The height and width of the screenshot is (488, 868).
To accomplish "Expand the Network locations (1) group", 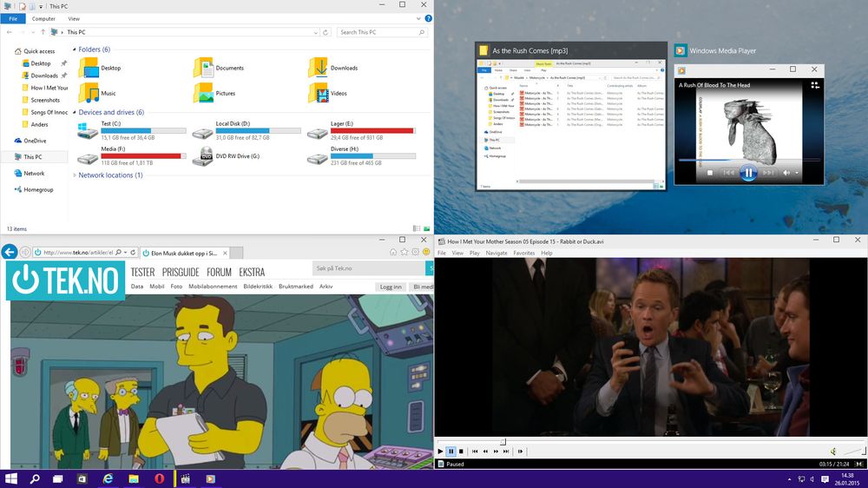I will click(74, 175).
